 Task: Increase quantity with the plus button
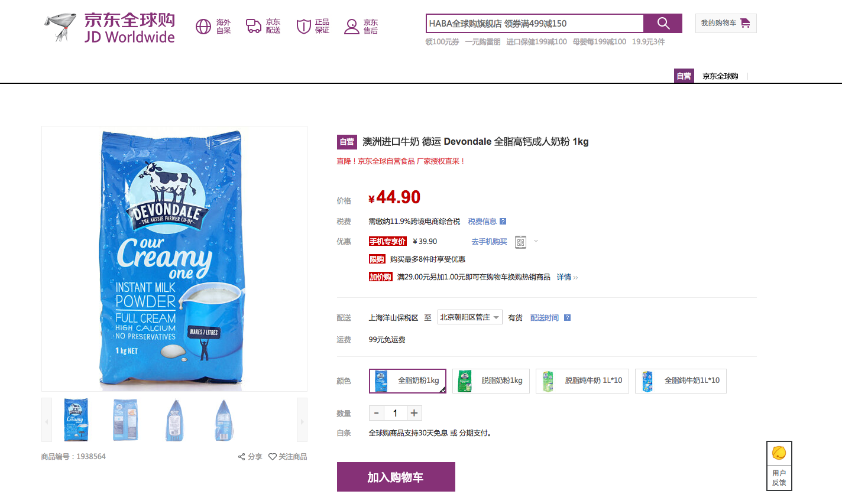click(414, 413)
